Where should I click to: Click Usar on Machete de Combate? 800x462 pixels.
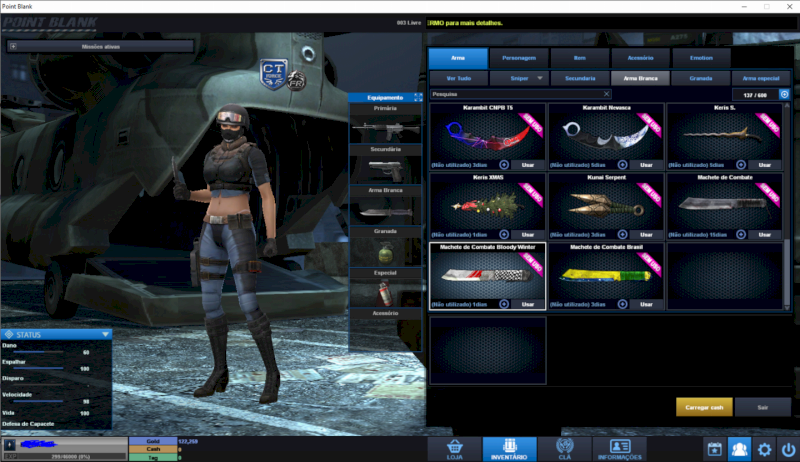[764, 235]
